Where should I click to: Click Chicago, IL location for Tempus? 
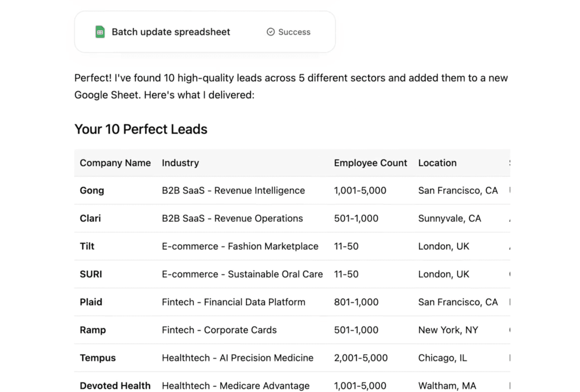tap(442, 358)
